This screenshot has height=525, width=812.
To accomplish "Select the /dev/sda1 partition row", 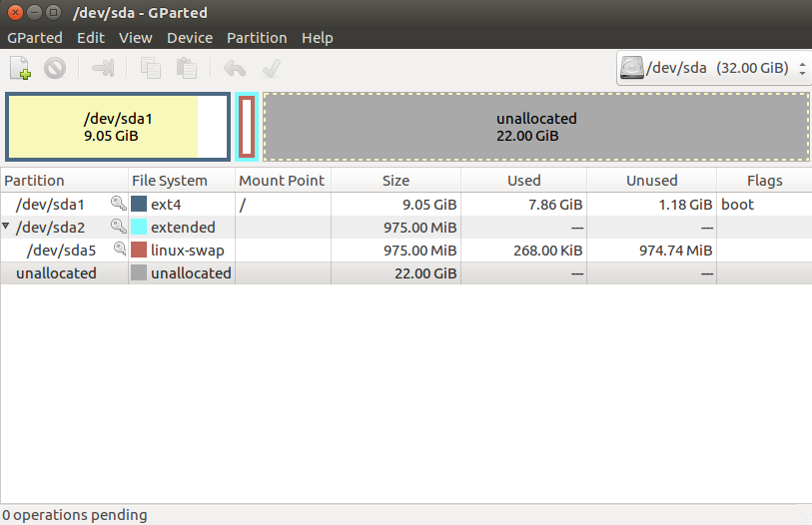I will click(406, 204).
